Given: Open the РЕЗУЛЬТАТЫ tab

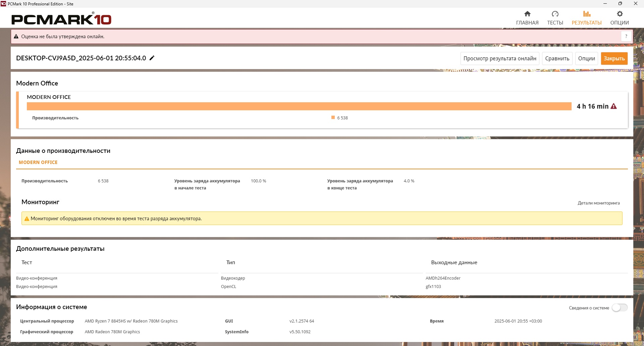Looking at the screenshot, I should pyautogui.click(x=587, y=18).
